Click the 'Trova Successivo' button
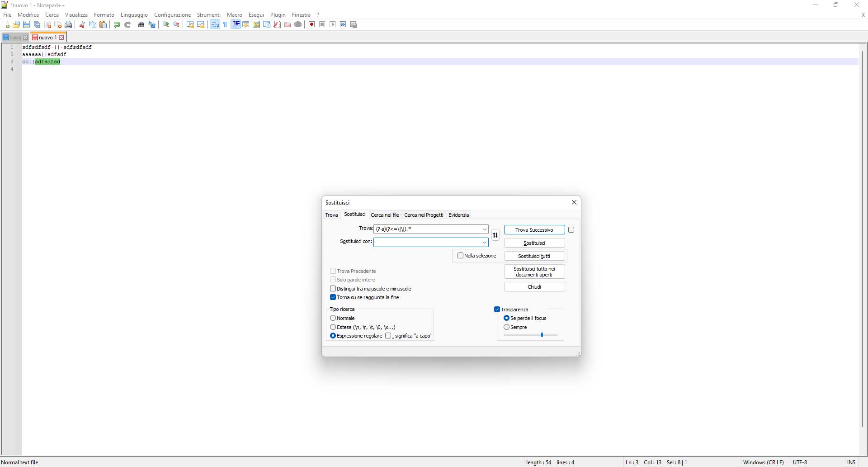The image size is (868, 467). (534, 230)
